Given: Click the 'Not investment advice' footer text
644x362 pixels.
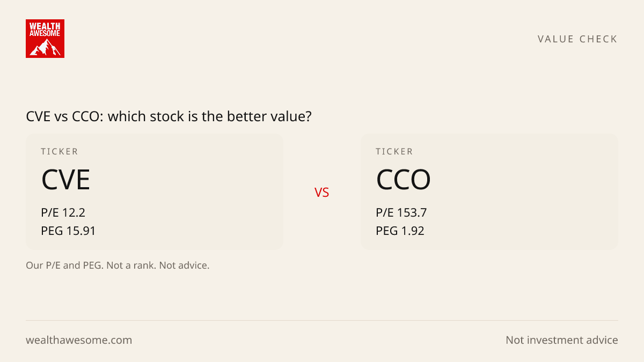Looking at the screenshot, I should pos(562,340).
